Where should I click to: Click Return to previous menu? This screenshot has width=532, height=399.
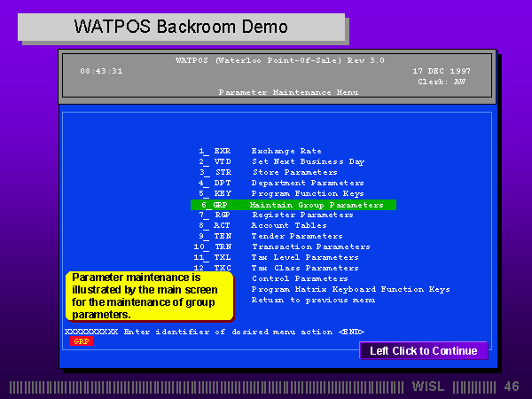point(312,300)
